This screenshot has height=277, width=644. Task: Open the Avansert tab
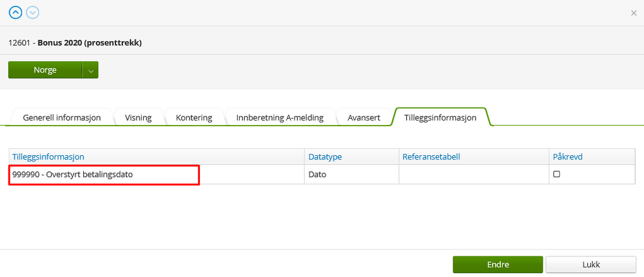364,118
